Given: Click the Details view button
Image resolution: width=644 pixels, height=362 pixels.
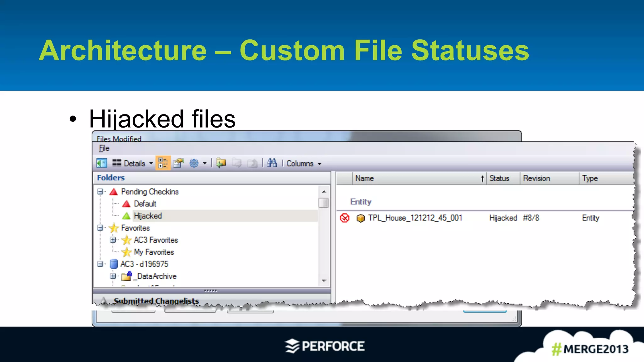Looking at the screenshot, I should pos(129,163).
